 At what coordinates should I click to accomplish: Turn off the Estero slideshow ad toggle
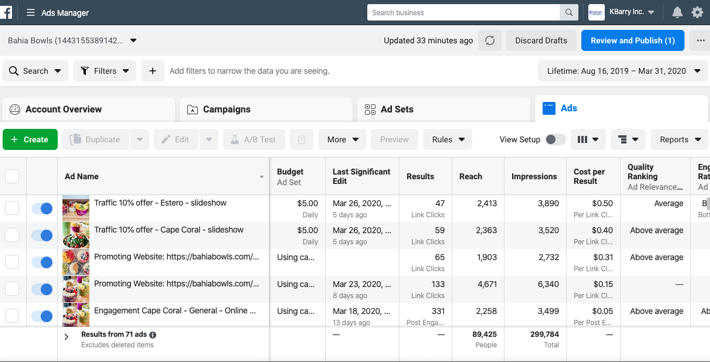tap(42, 208)
